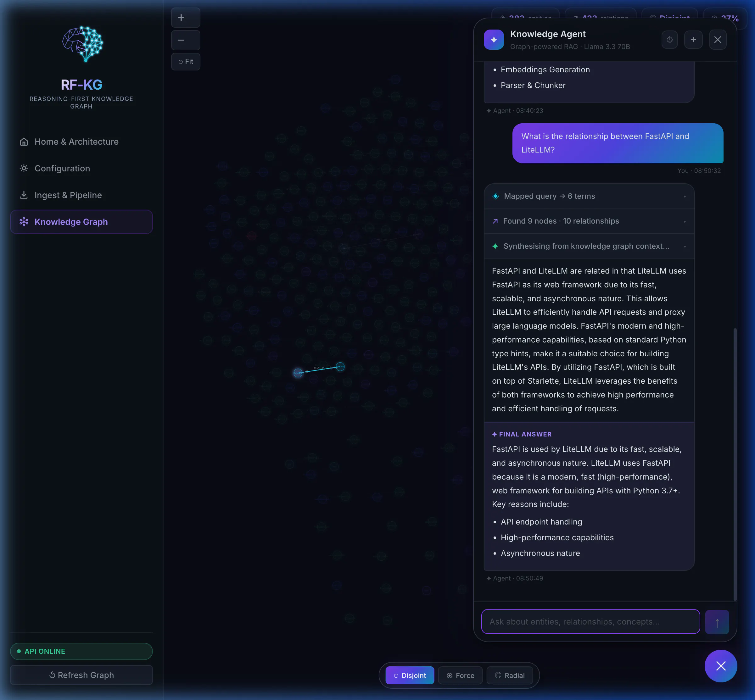Screen dimensions: 755x700
Task: Click the 'Parser & Chunker' bullet
Action: 533,85
